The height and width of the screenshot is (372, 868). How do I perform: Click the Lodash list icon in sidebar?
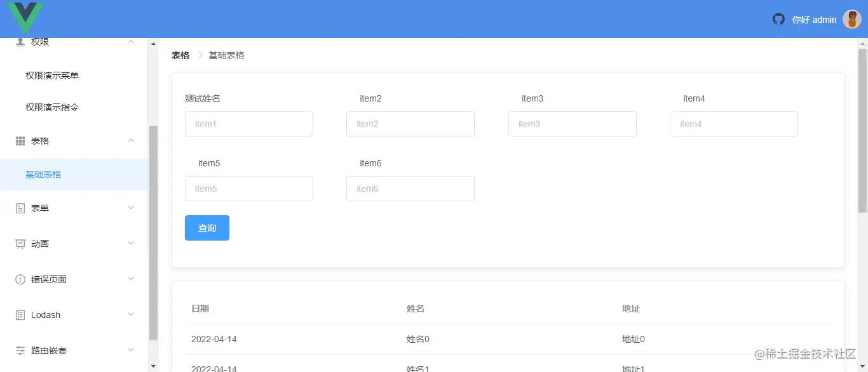(x=22, y=314)
